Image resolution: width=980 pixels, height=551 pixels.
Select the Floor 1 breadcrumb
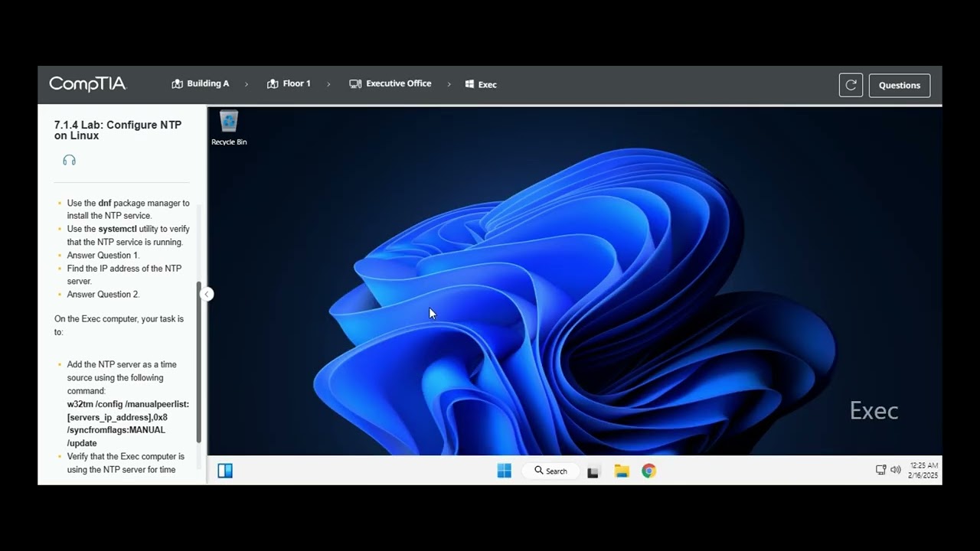tap(289, 84)
